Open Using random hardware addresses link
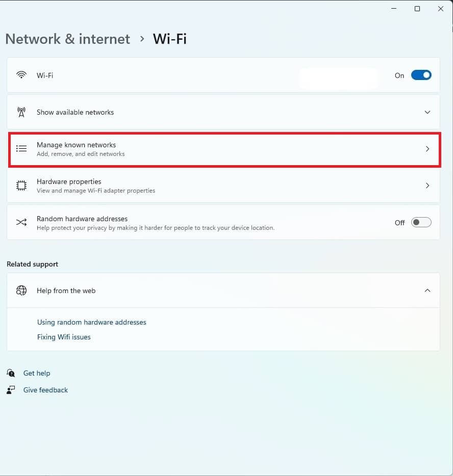 (x=92, y=322)
